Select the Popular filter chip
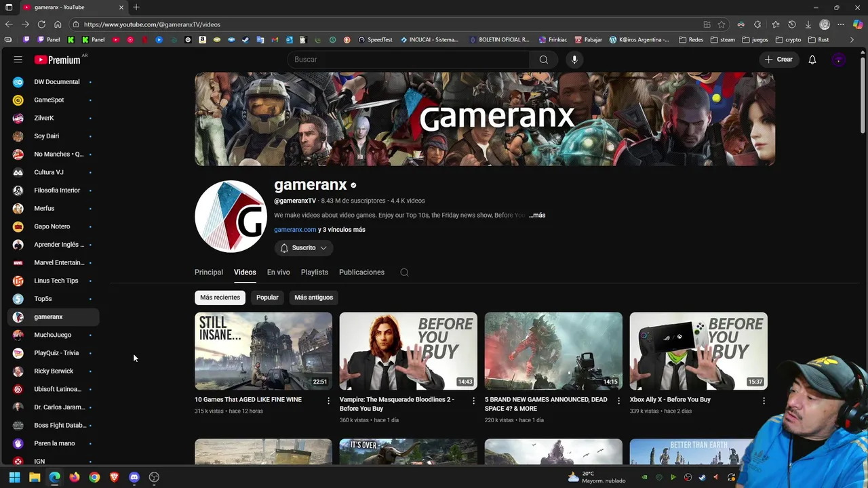 click(267, 298)
